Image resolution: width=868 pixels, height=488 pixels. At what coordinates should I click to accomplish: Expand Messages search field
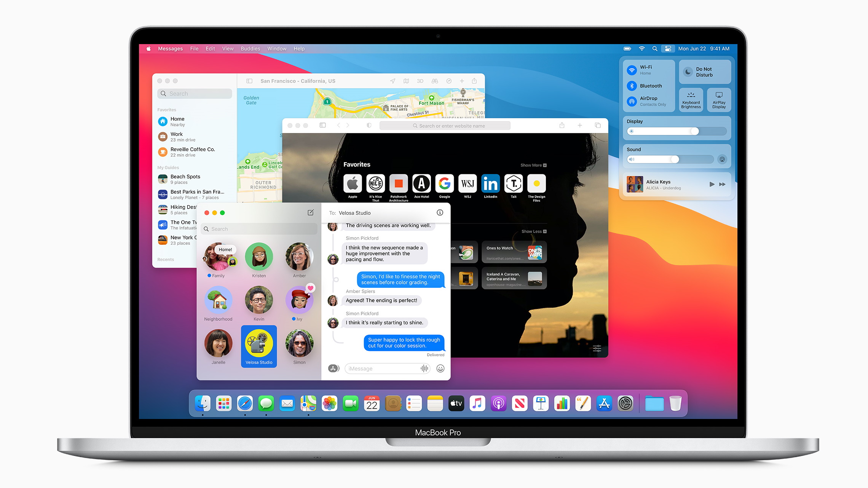click(x=259, y=229)
